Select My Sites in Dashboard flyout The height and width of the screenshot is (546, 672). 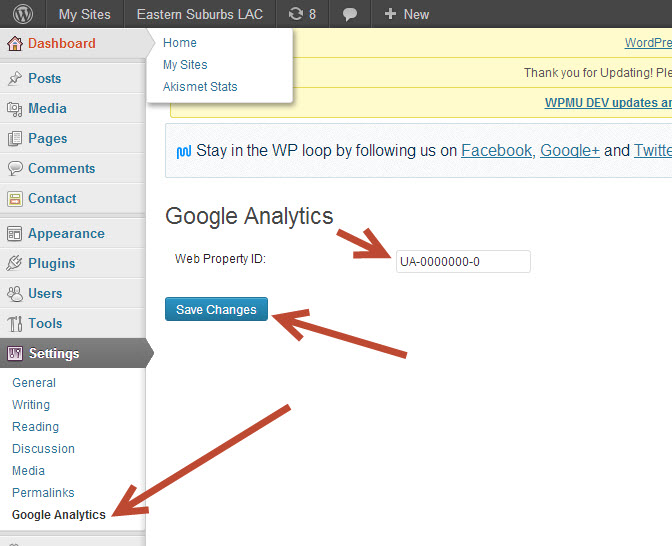pos(185,65)
